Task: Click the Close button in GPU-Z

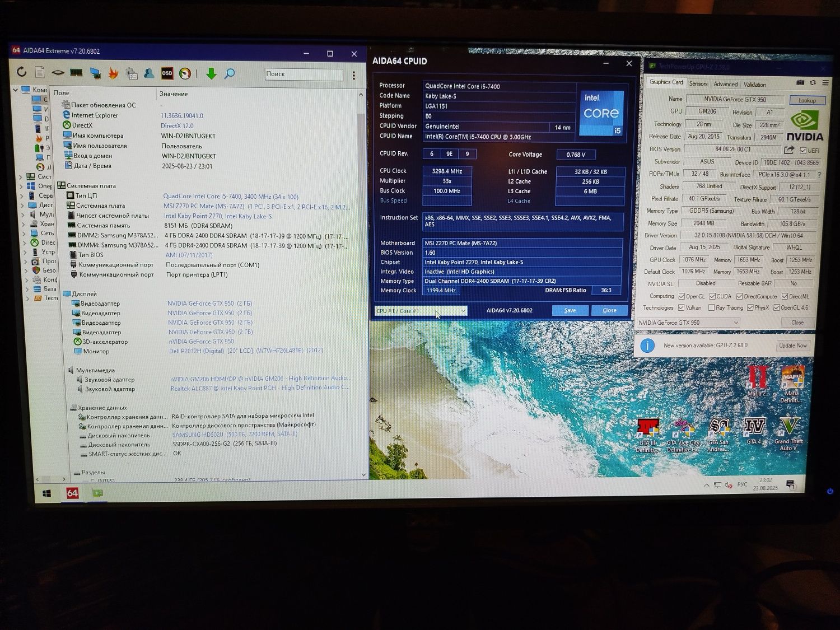Action: coord(797,323)
